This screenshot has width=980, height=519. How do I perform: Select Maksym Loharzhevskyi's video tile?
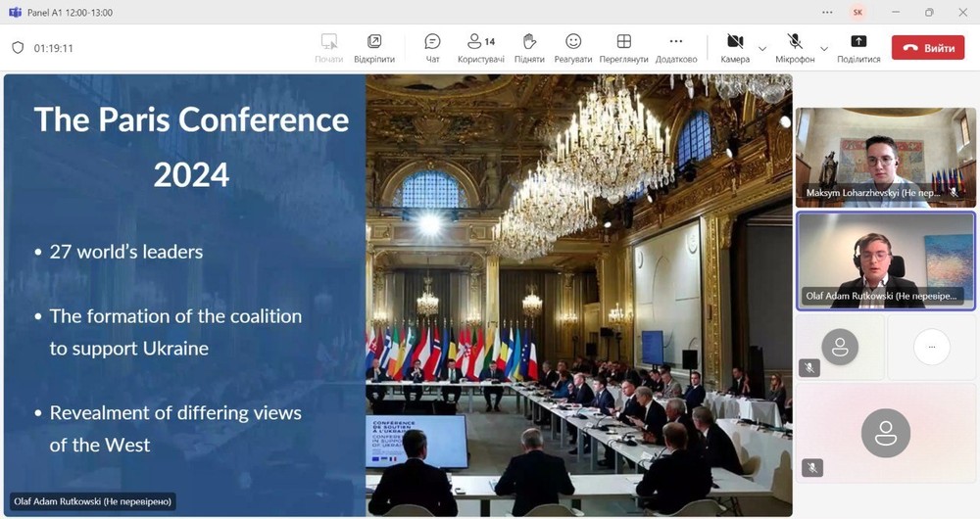point(885,157)
